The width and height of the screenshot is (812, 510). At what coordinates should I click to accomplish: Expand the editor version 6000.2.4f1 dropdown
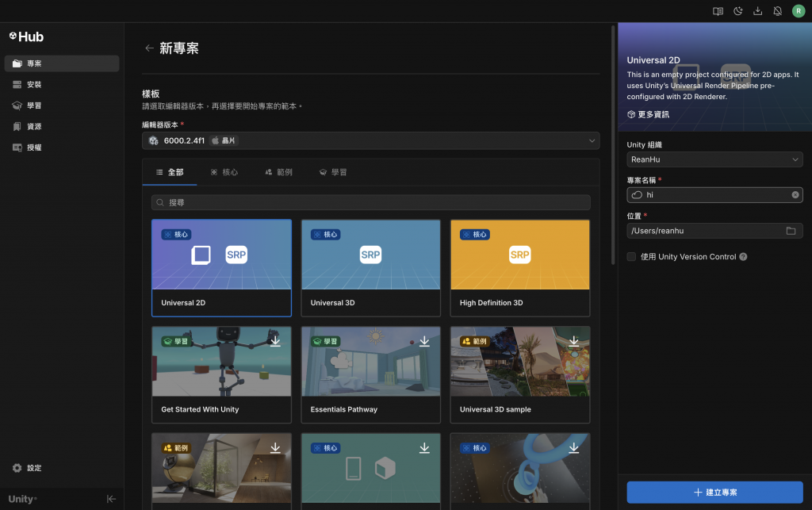click(371, 140)
